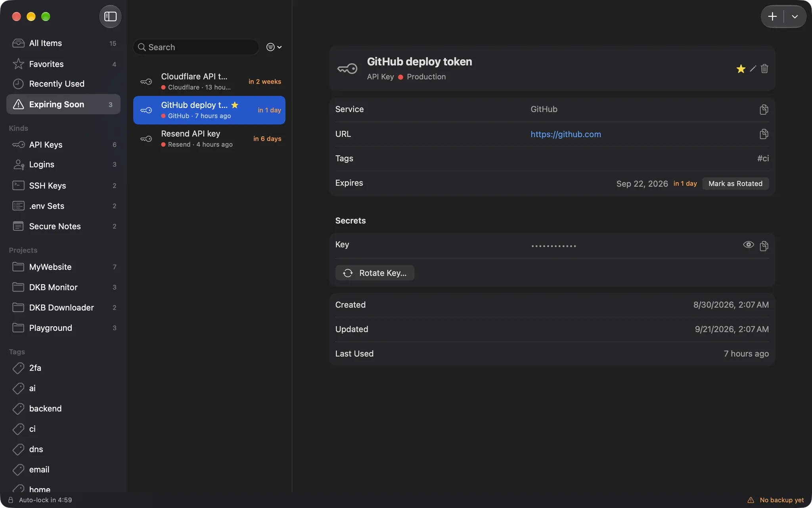Click the Recently Used clock icon
Image resolution: width=812 pixels, height=508 pixels.
18,84
